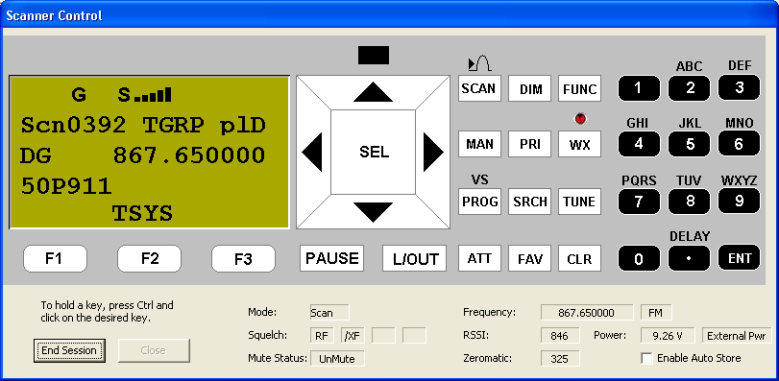Click the ENT enter key
The height and width of the screenshot is (381, 779).
click(739, 258)
